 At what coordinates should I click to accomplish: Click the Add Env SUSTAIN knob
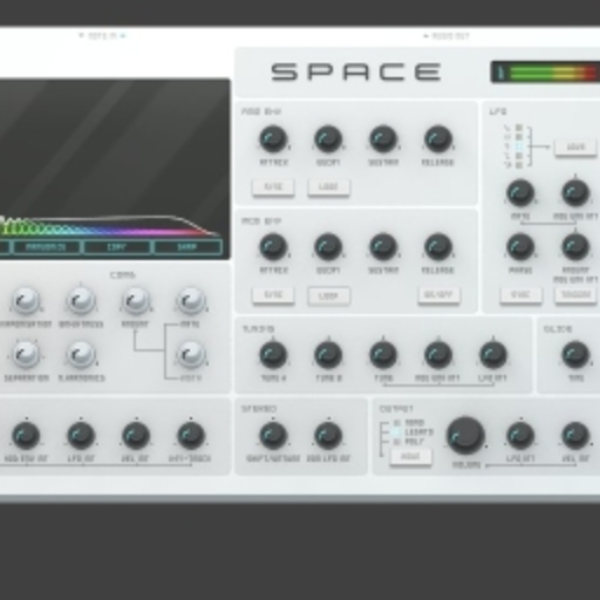[x=383, y=139]
